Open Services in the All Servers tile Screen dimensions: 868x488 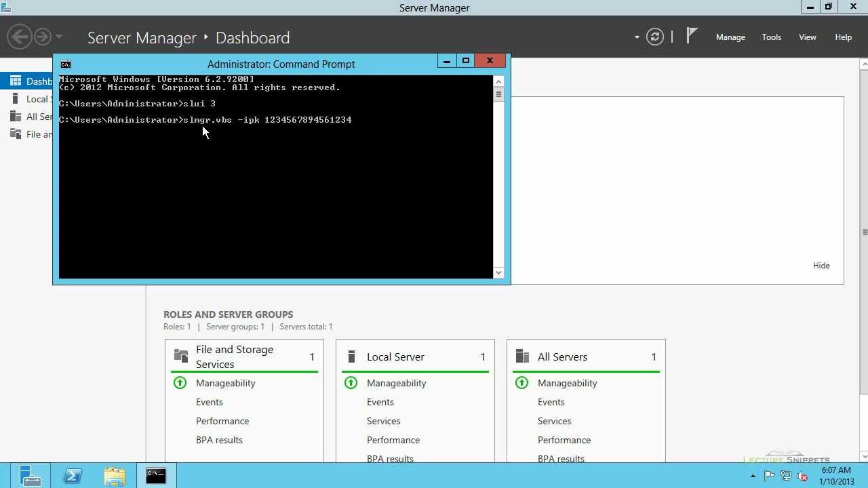(x=555, y=421)
